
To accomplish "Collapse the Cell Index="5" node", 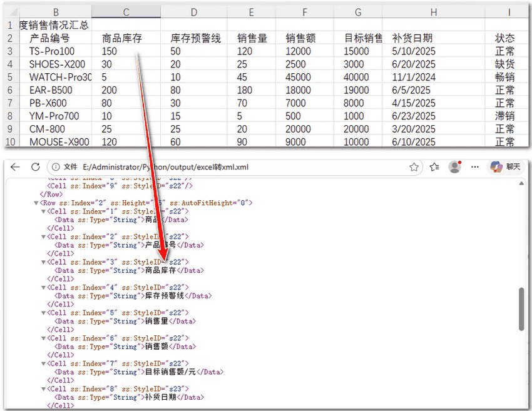I will pos(43,313).
